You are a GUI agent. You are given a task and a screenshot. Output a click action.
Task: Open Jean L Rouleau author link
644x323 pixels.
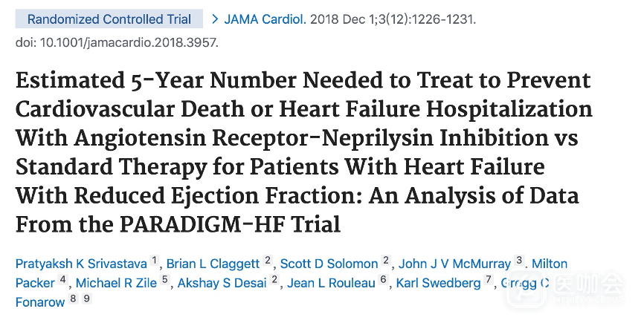click(x=331, y=283)
